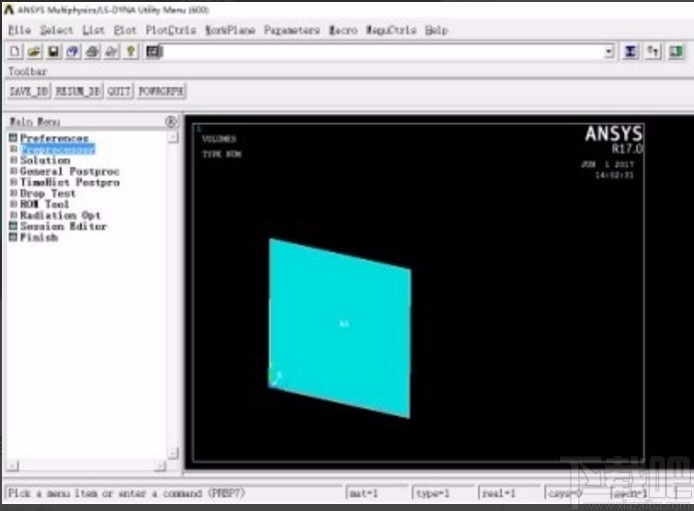Select the highlighted Preprocessor menu item

click(58, 149)
